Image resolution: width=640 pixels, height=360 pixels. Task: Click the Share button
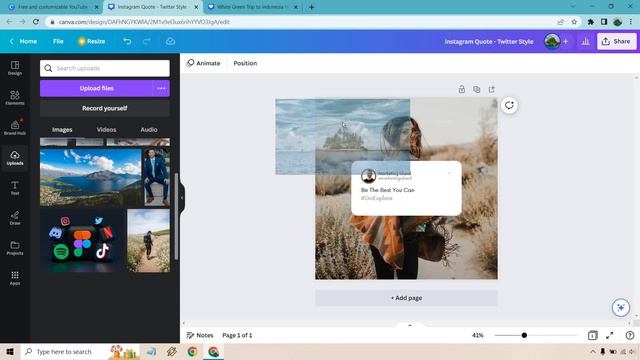617,41
